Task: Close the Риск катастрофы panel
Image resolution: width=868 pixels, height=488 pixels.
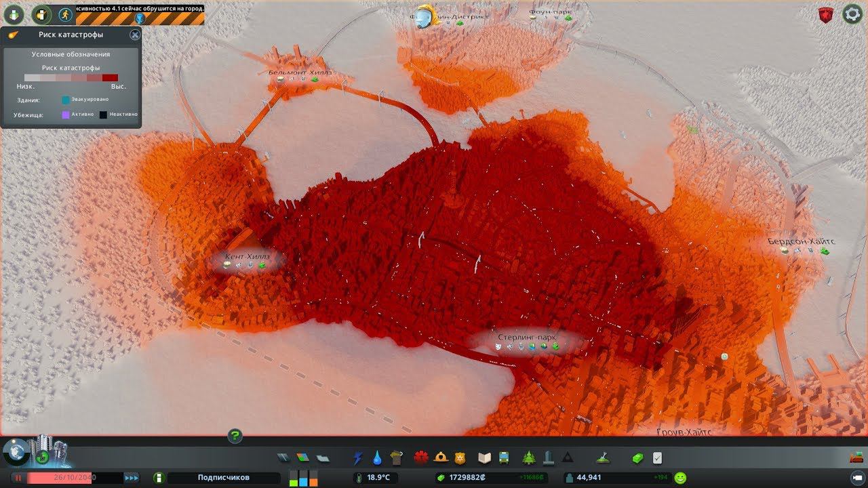Action: (x=135, y=35)
